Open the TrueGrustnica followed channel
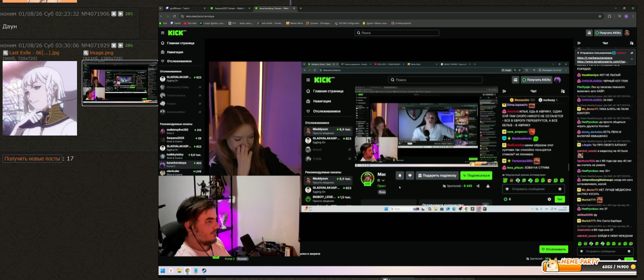Image resolution: width=644 pixels, height=280 pixels. [x=180, y=95]
